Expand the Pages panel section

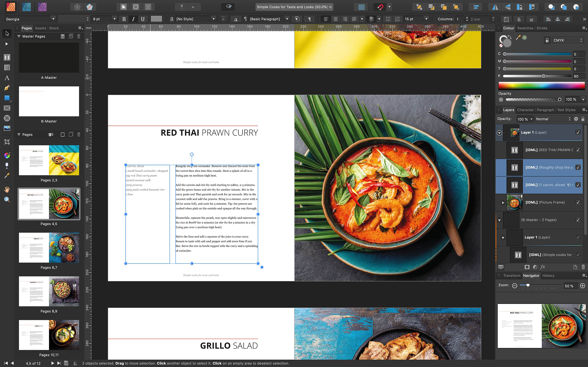click(x=19, y=134)
